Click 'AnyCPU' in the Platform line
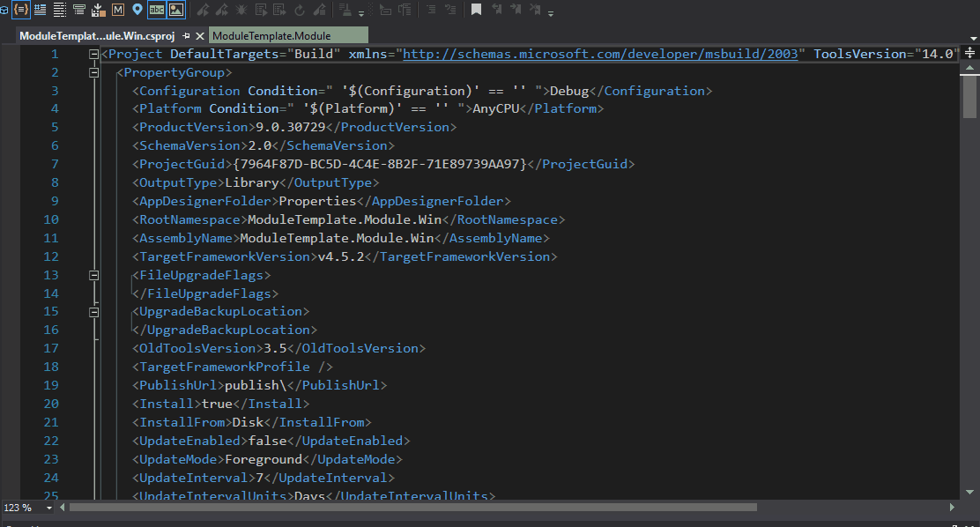This screenshot has width=980, height=527. coord(495,108)
